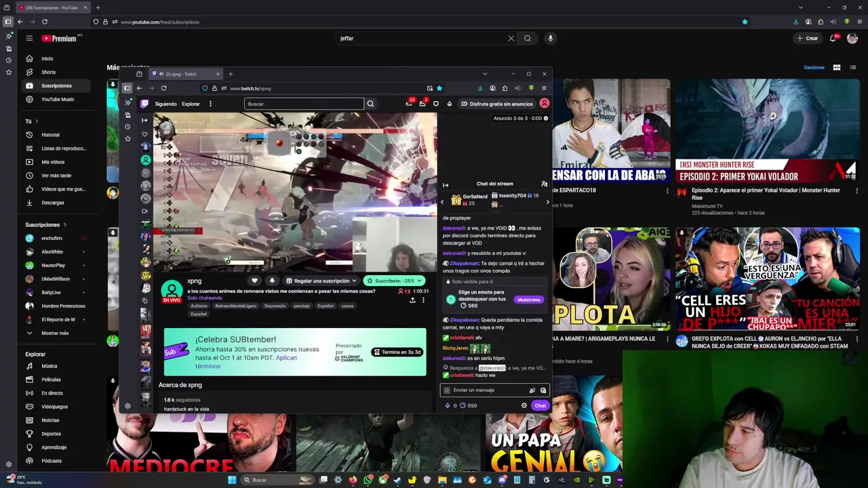Reload the Twitch browser page

[163, 88]
